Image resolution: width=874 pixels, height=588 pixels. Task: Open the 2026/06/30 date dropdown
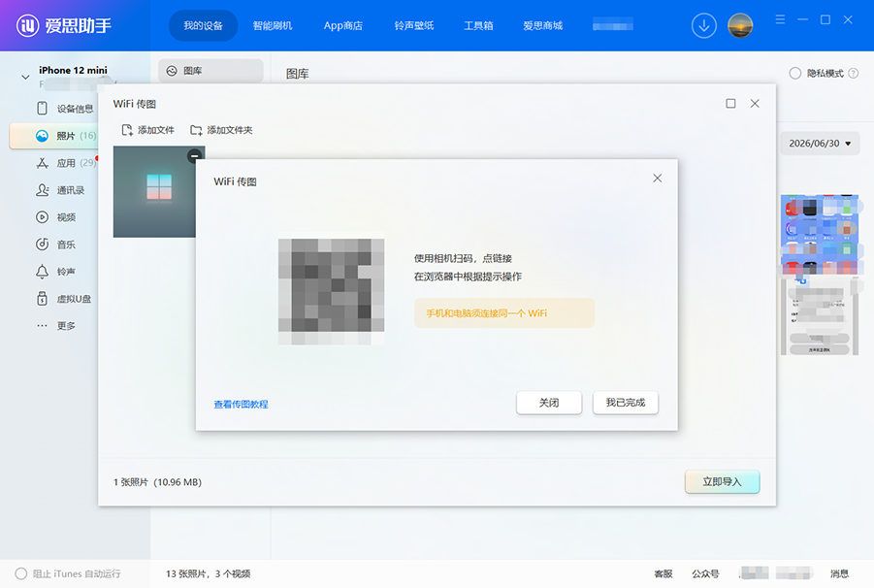pyautogui.click(x=820, y=144)
